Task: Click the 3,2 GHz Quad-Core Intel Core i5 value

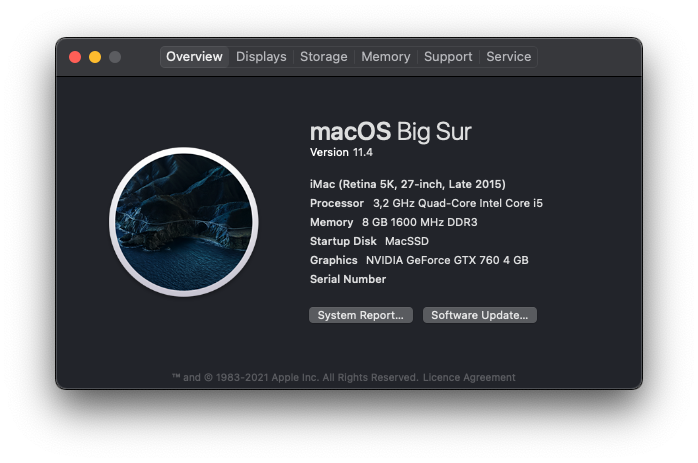Action: 458,203
